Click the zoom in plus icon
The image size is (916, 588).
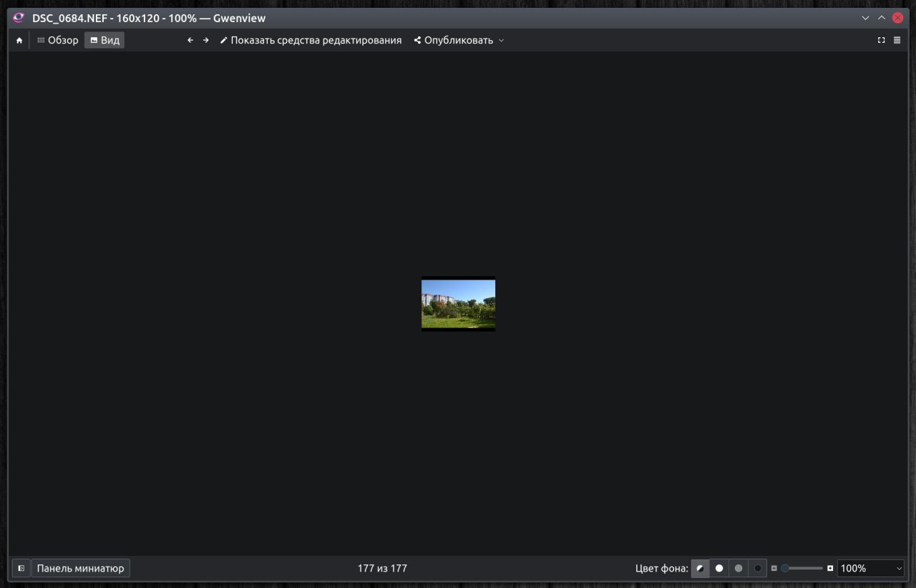(x=830, y=569)
